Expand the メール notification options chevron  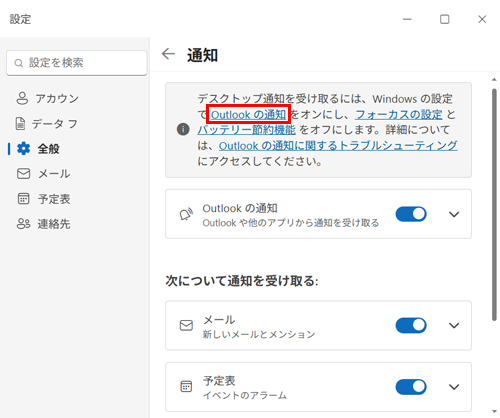pyautogui.click(x=454, y=325)
